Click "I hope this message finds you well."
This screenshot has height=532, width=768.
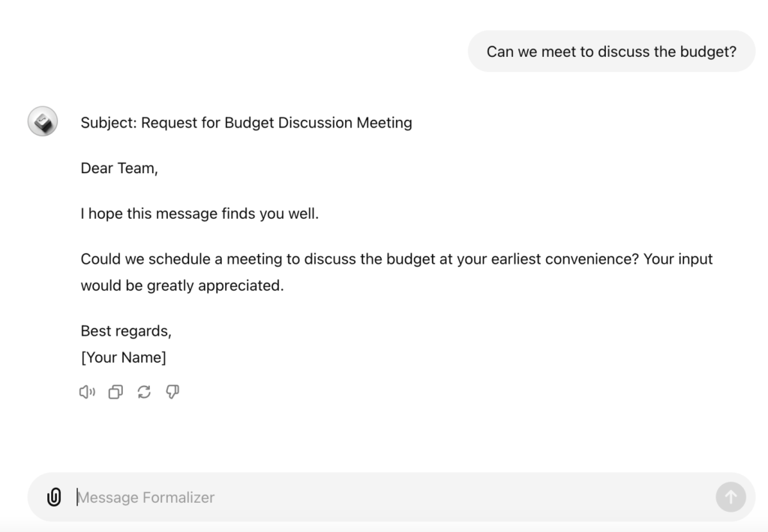coord(199,214)
